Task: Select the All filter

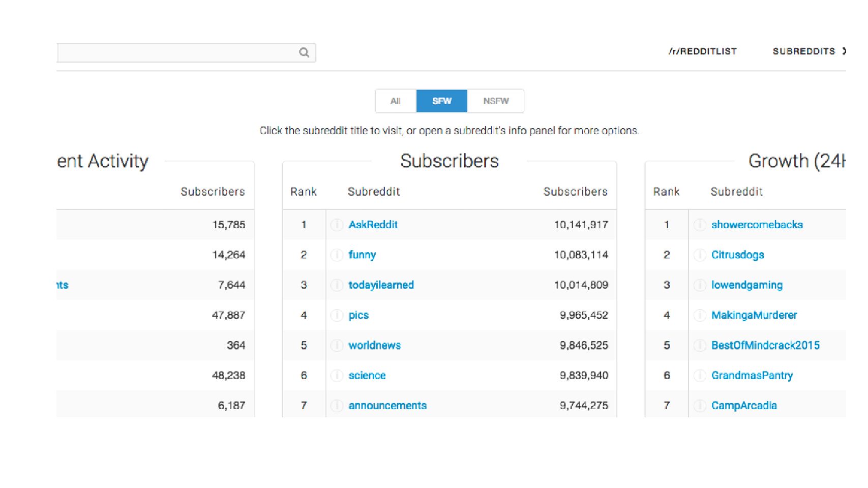Action: (396, 101)
